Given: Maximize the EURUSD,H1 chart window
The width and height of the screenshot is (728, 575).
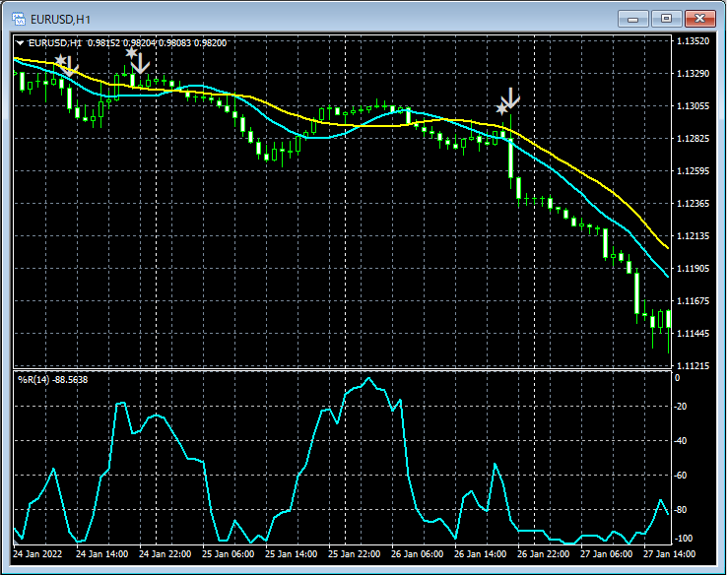Looking at the screenshot, I should click(x=666, y=18).
